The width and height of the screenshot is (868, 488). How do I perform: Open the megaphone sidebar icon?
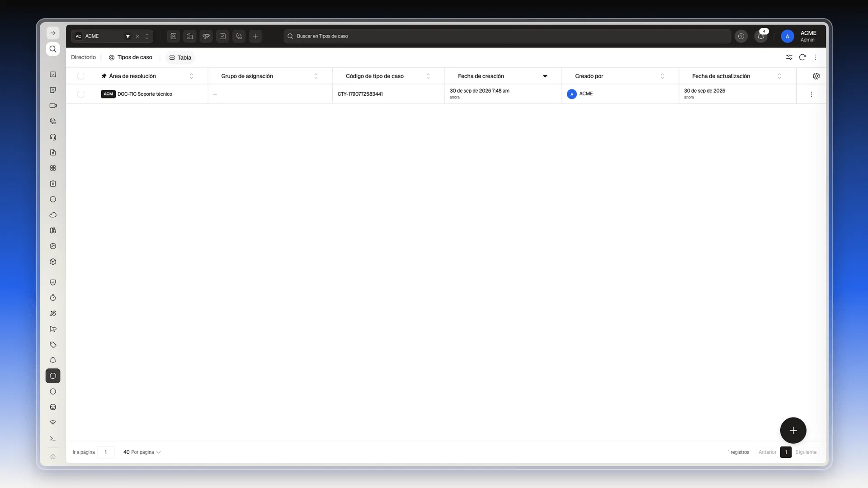coord(53,329)
